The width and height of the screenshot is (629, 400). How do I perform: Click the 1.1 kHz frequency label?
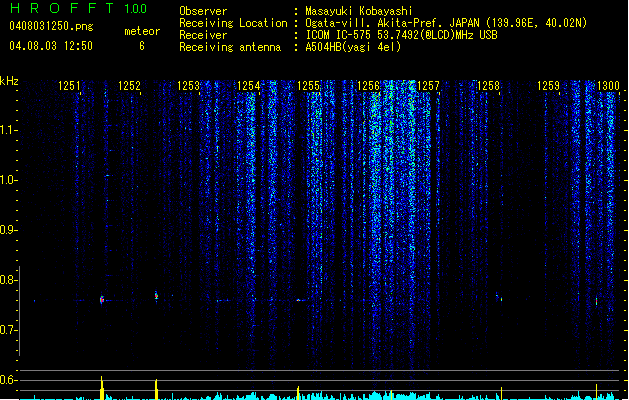tap(8, 130)
